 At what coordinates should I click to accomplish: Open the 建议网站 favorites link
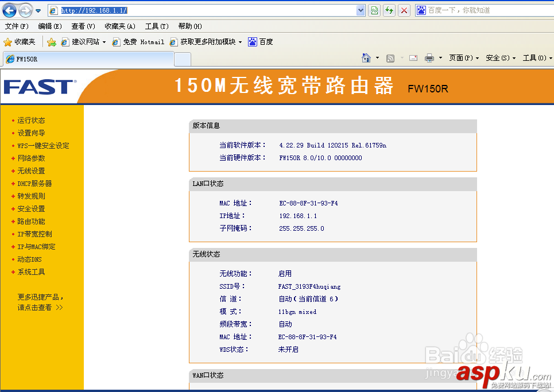coord(80,42)
